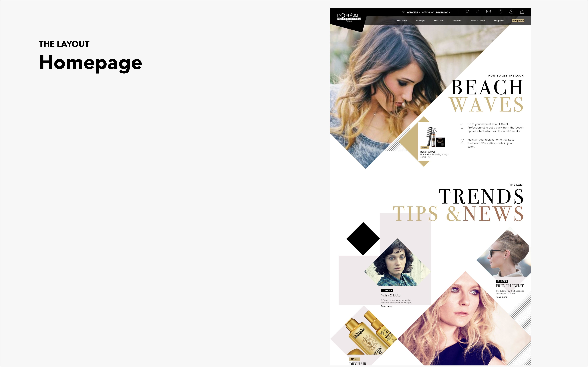Viewport: 588px width, 367px height.
Task: Open the hashtag icon in header
Action: pos(477,12)
